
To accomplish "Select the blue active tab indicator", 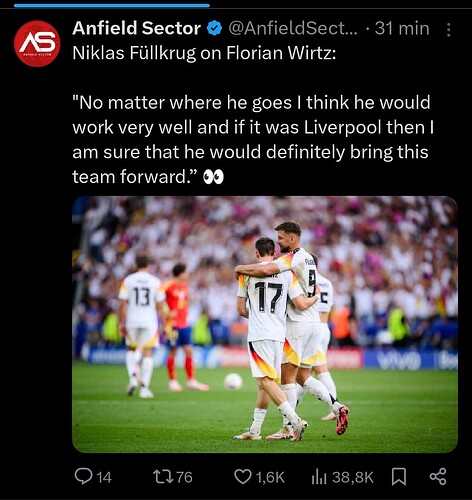I will [x=112, y=5].
